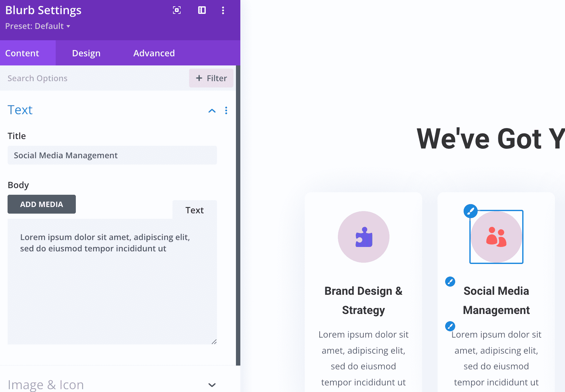Screen dimensions: 565x392
Task: Open the Preset: Default dropdown
Action: (x=38, y=26)
